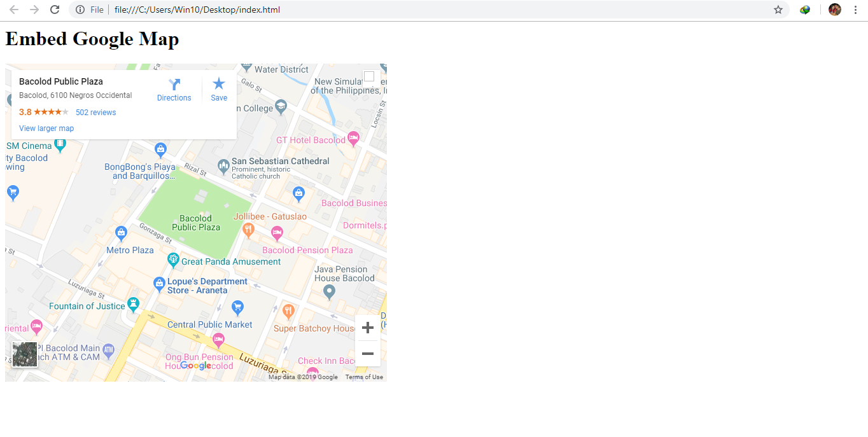The width and height of the screenshot is (868, 437).
Task: View site information icon before the URL
Action: [x=80, y=10]
